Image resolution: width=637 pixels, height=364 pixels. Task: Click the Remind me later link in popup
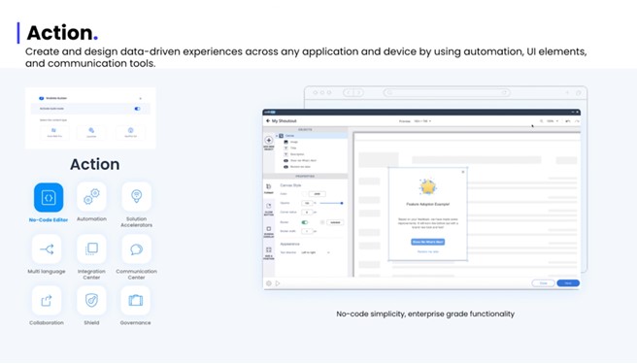428,251
